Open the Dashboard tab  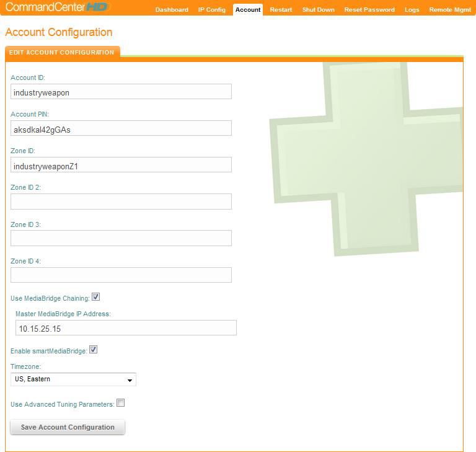click(x=172, y=10)
